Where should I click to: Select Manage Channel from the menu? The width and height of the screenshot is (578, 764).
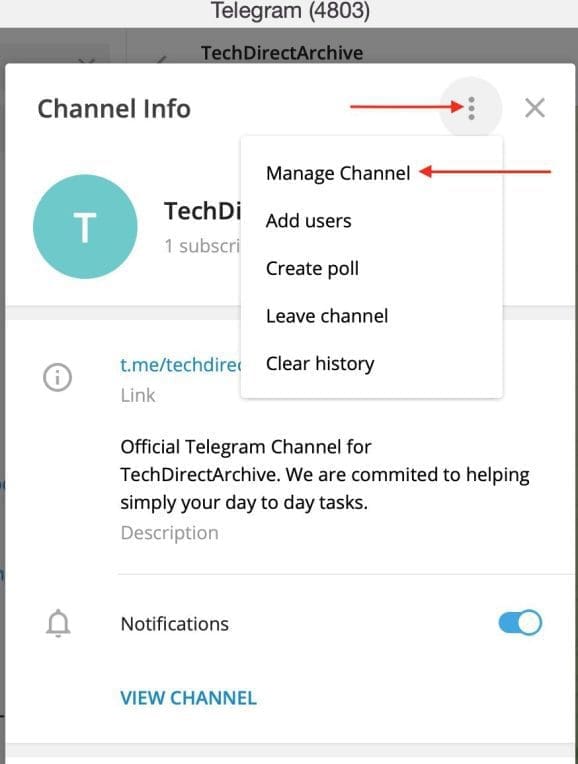(x=338, y=173)
